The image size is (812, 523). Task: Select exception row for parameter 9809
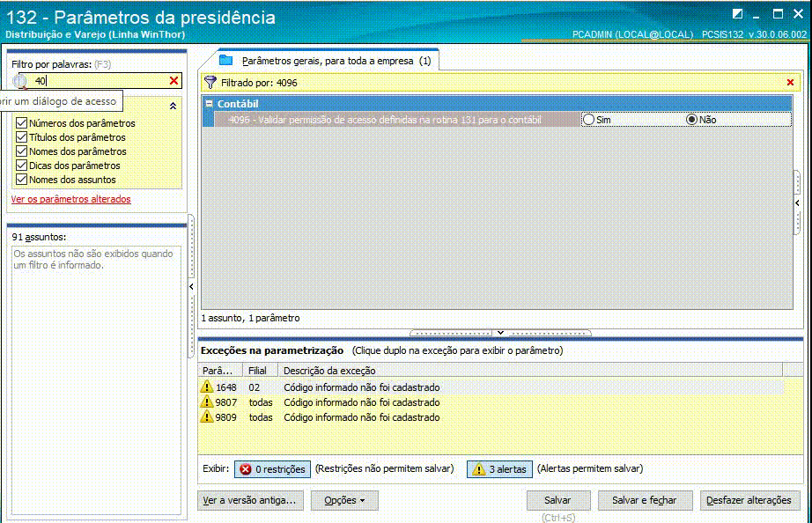491,417
